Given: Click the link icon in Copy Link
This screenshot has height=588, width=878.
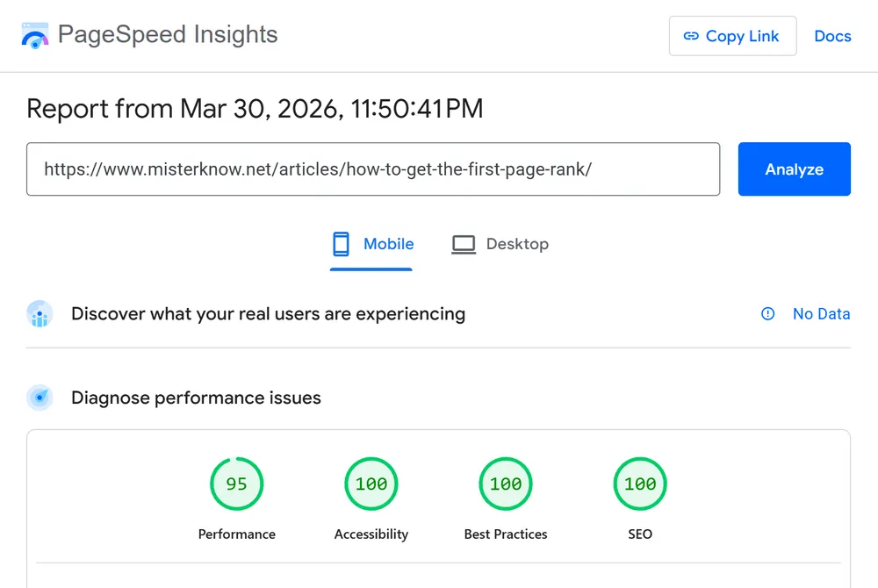Looking at the screenshot, I should point(691,36).
